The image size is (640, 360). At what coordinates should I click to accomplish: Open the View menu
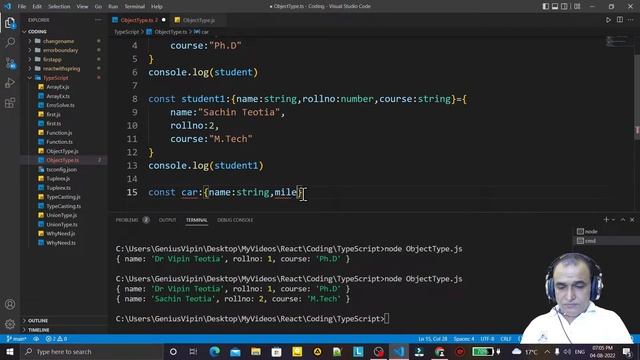[x=82, y=7]
